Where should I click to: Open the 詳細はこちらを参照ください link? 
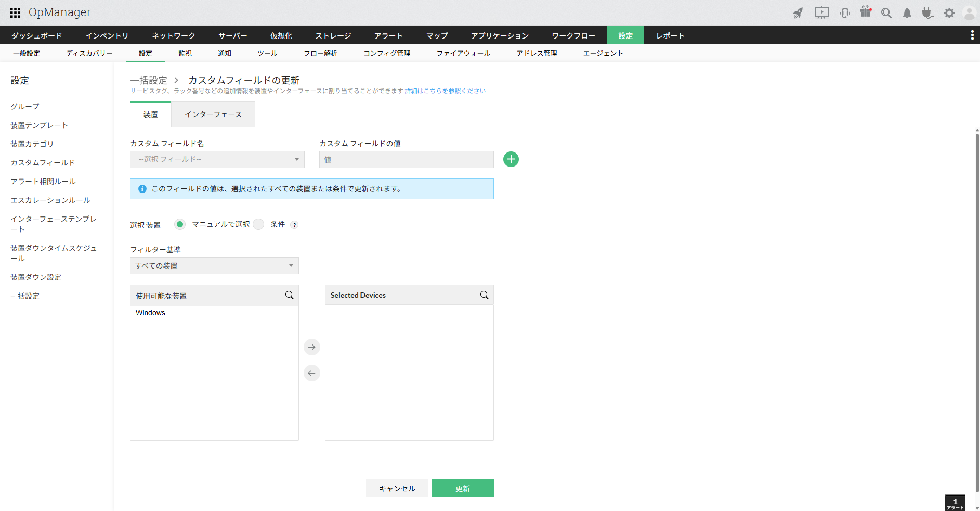pyautogui.click(x=446, y=91)
